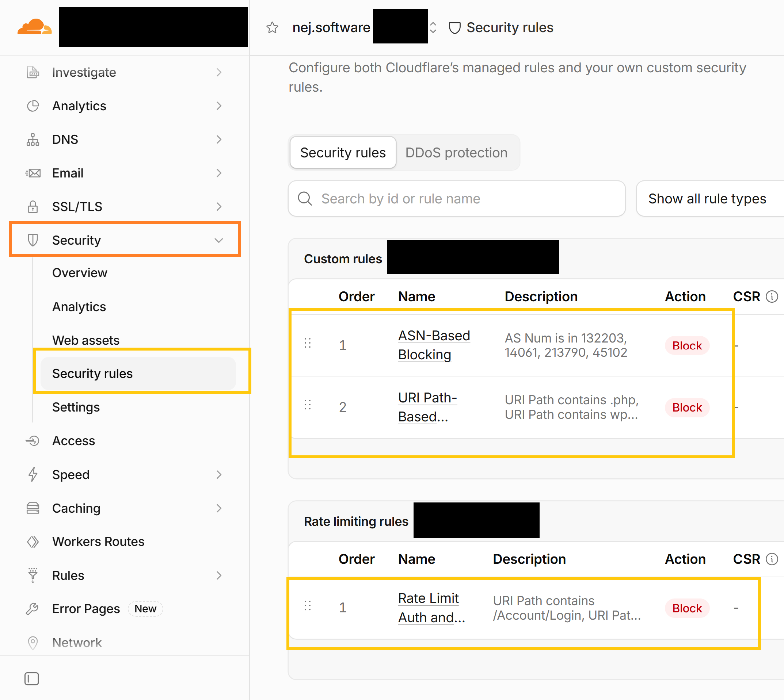The width and height of the screenshot is (784, 700).
Task: Select Security rules sidebar item
Action: [138, 374]
